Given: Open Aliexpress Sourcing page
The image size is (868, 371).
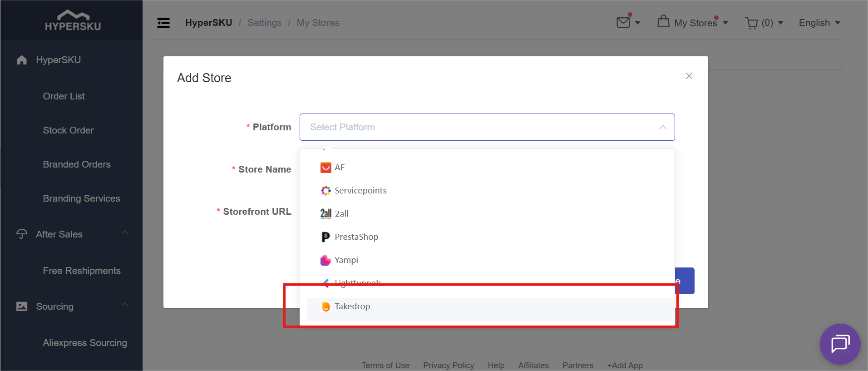Looking at the screenshot, I should click(x=85, y=343).
